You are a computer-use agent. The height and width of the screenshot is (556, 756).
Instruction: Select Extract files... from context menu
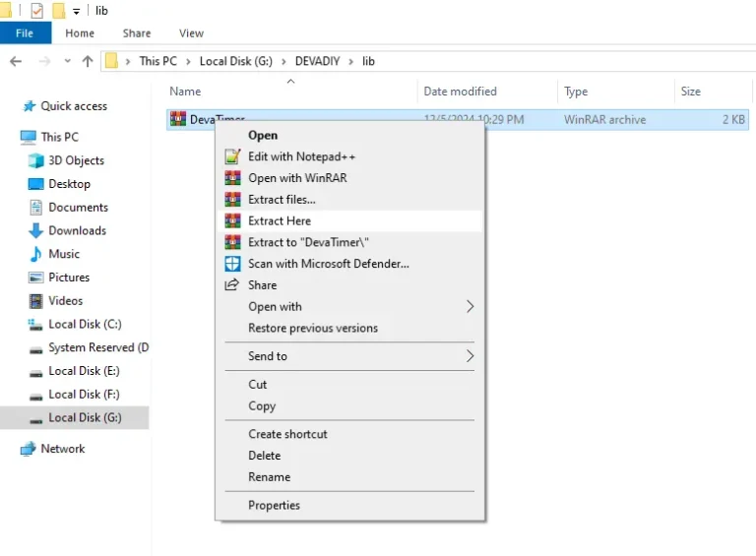pyautogui.click(x=282, y=200)
